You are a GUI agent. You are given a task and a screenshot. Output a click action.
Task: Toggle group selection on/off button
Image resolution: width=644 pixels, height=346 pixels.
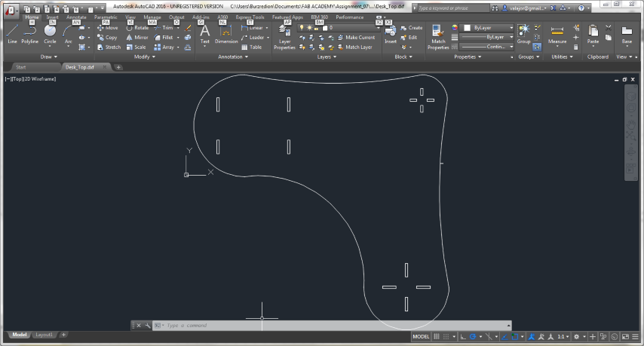coord(537,47)
